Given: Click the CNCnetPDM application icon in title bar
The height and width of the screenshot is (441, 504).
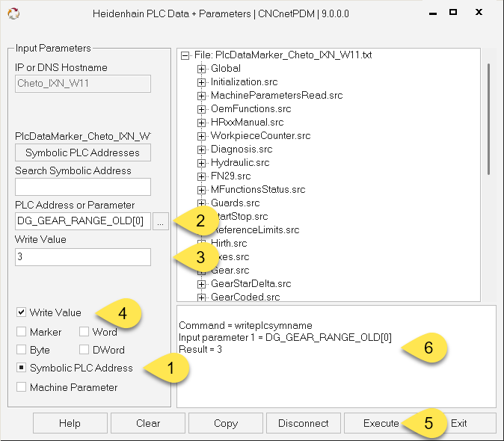Looking at the screenshot, I should pos(13,13).
